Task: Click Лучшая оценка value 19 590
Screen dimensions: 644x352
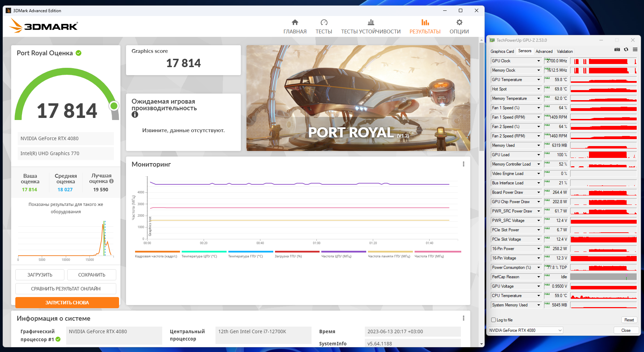Action: [x=101, y=190]
